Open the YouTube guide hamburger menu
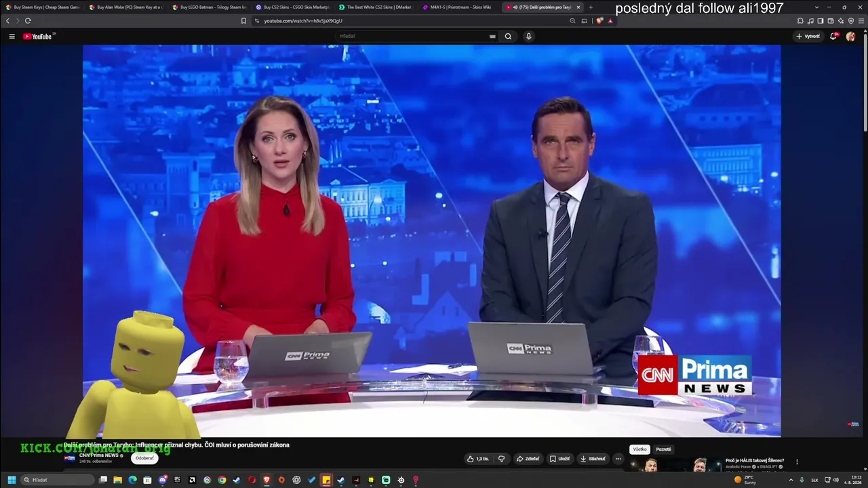Viewport: 868px width, 488px height. 12,37
